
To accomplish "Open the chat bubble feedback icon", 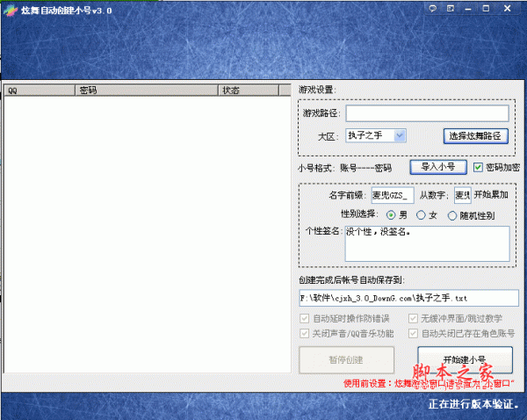I will tap(432, 9).
